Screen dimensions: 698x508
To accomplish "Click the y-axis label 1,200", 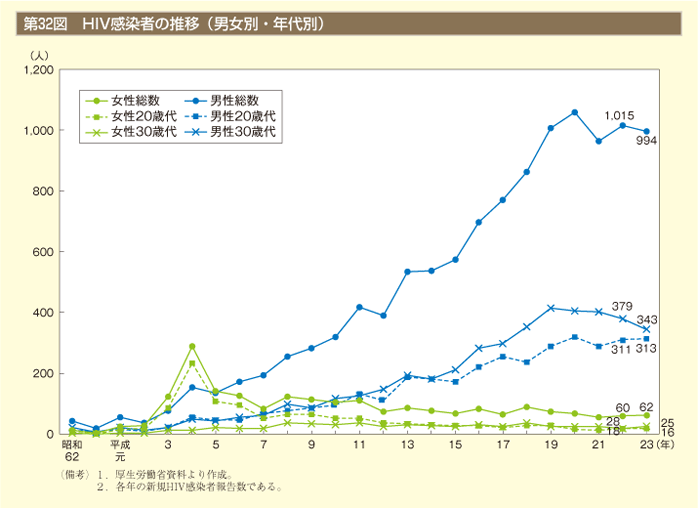I will pos(38,70).
